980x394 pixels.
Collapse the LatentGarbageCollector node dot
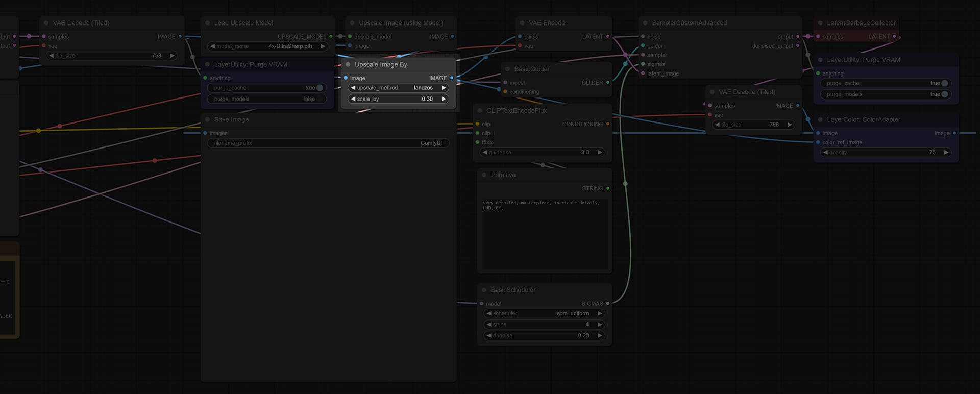pyautogui.click(x=820, y=23)
